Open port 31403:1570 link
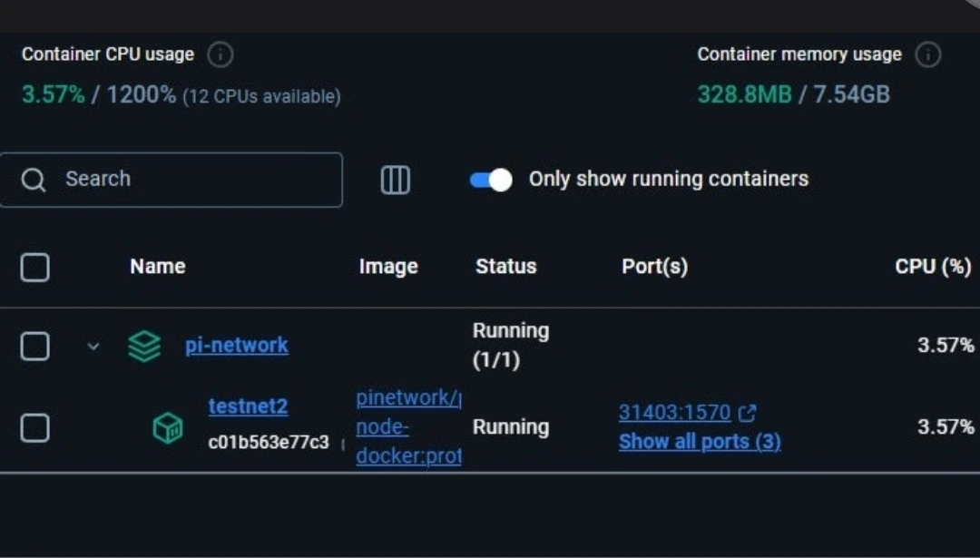Viewport: 980px width, 558px height. pos(674,413)
